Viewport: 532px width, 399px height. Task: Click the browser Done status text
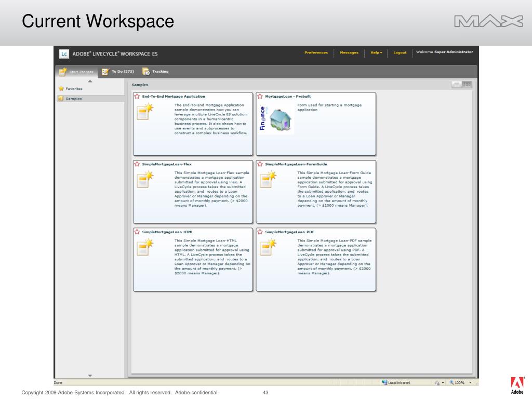pyautogui.click(x=58, y=383)
